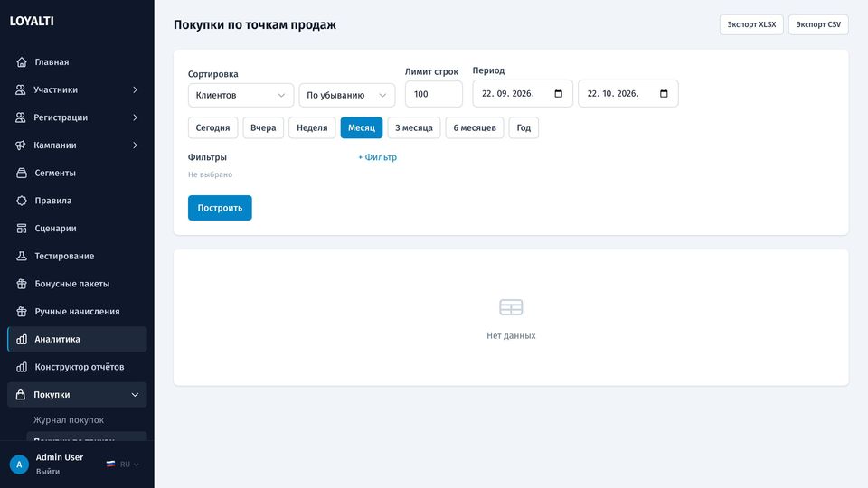This screenshot has height=488, width=868.
Task: Click the Выйти logout link
Action: click(x=48, y=472)
